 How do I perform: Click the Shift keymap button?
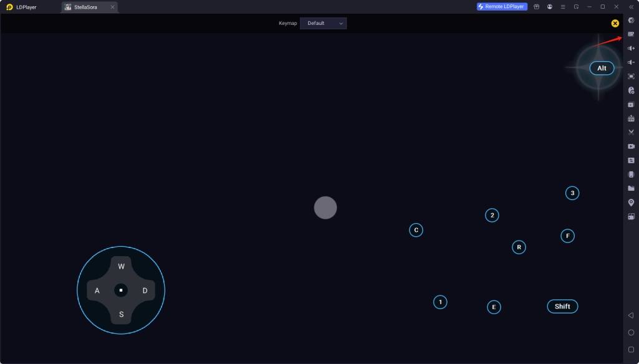tap(562, 306)
